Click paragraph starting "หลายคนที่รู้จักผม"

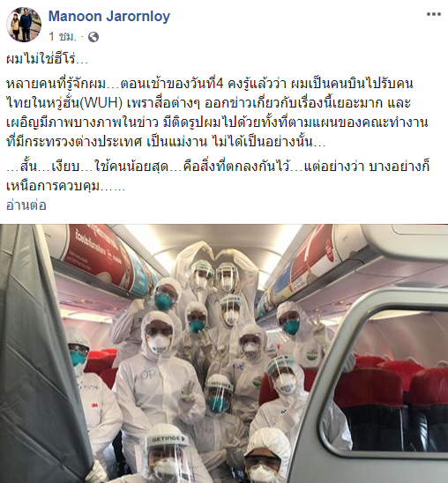pyautogui.click(x=217, y=113)
